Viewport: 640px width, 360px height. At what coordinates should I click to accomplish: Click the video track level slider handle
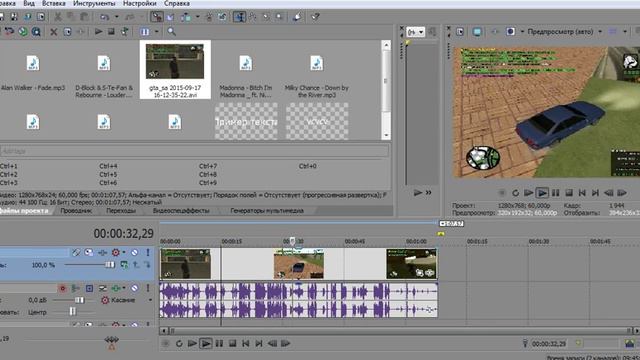tap(110, 265)
